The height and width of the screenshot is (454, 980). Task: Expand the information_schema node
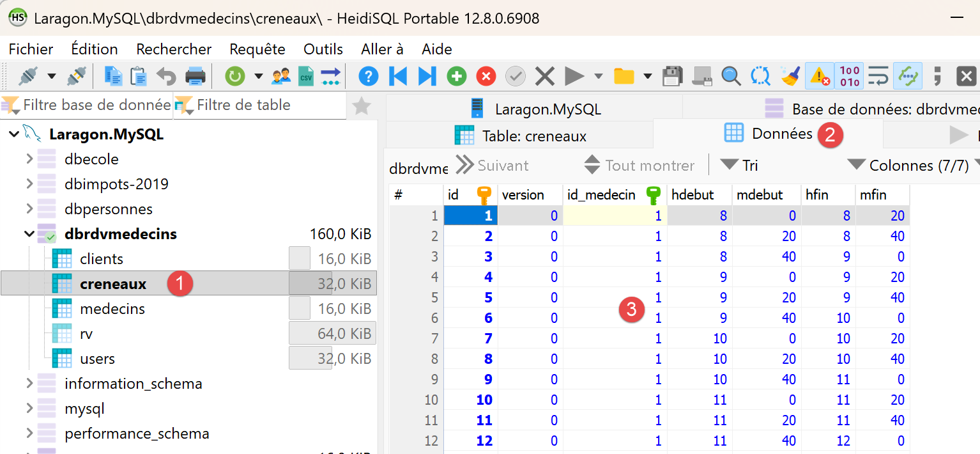click(x=29, y=384)
